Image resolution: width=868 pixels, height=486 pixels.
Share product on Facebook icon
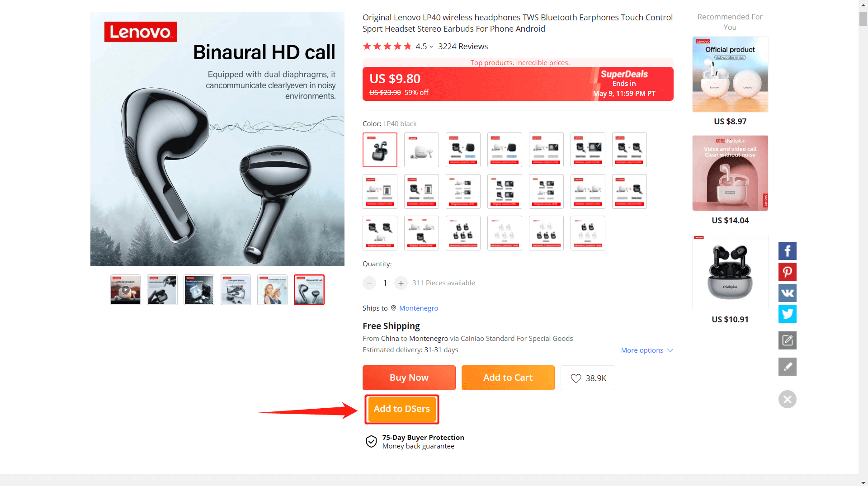(787, 251)
